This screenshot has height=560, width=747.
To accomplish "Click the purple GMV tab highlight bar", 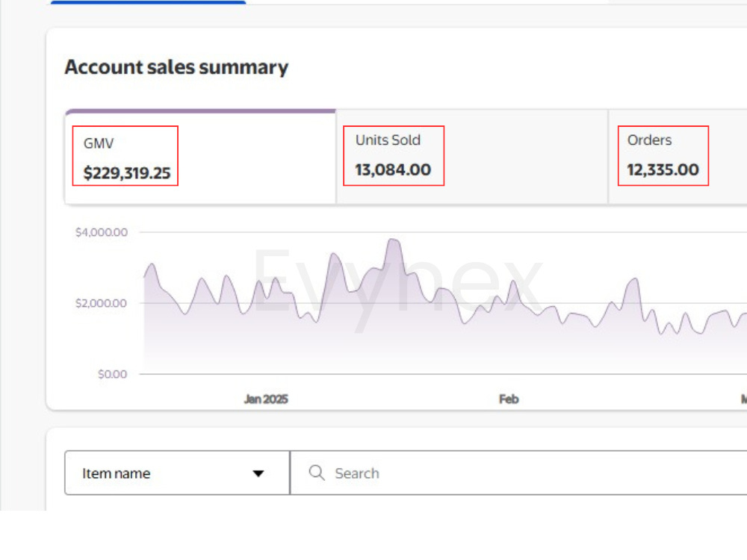I will point(200,111).
